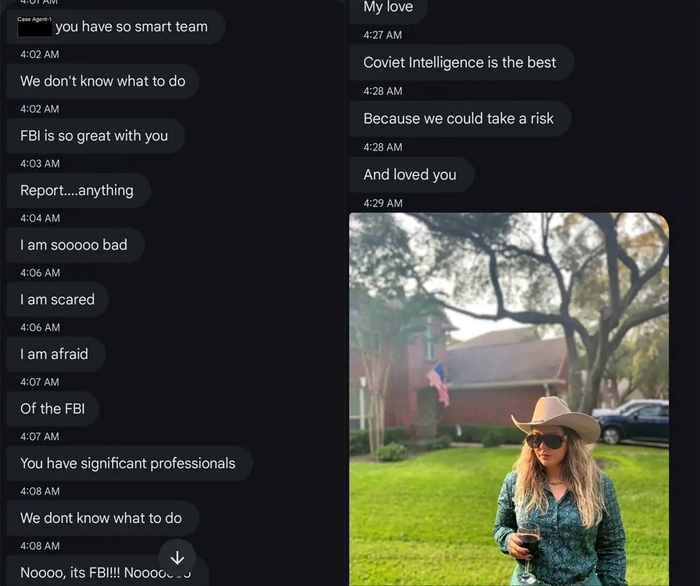Tap the "Because we could take a risk" bubble
This screenshot has width=700, height=586.
458,118
